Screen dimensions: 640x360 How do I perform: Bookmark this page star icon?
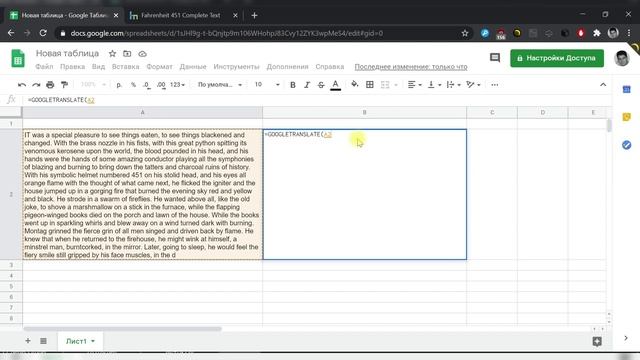(x=464, y=33)
